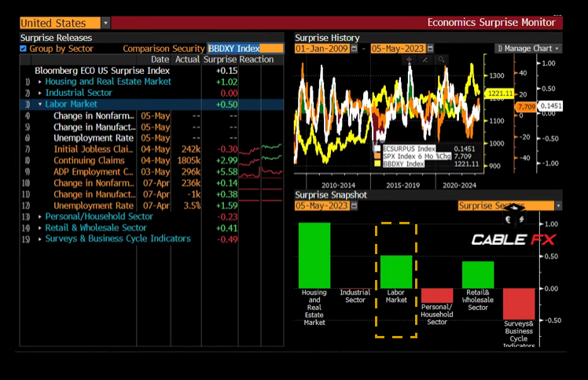588x380 pixels.
Task: Click the 7.709 orange axis value label
Action: 526,107
